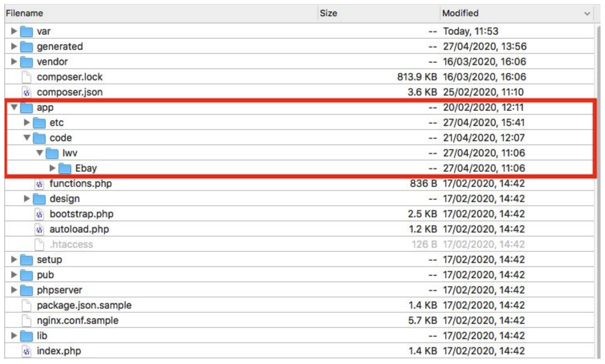The image size is (605, 364).
Task: Sort by the Filename column header
Action: 24,13
